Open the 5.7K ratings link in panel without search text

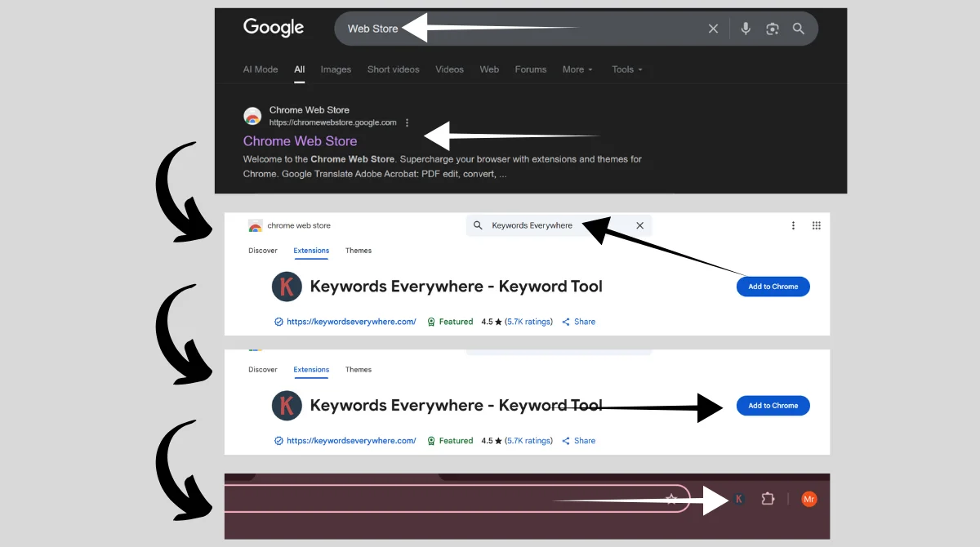(x=528, y=441)
